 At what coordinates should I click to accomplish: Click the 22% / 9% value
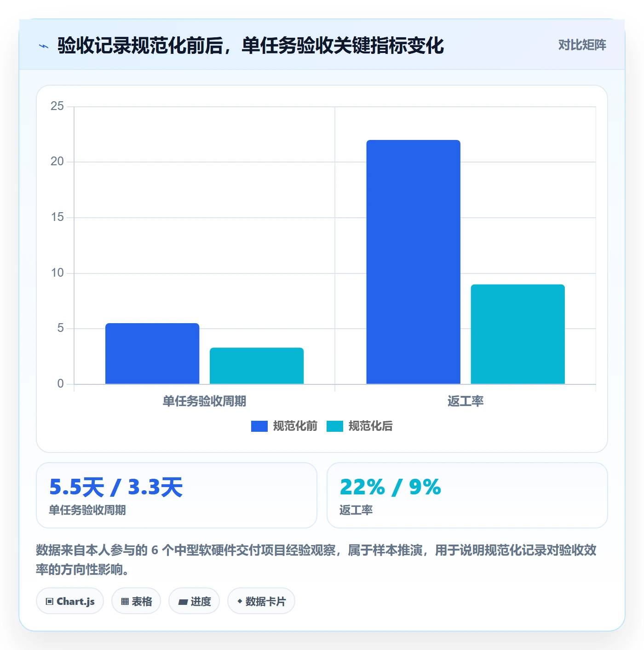pos(390,487)
